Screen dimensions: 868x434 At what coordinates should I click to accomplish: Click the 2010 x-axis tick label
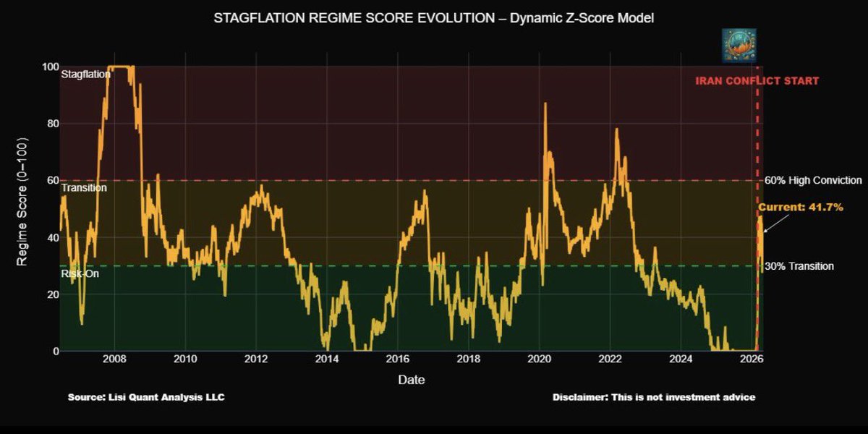pos(185,359)
